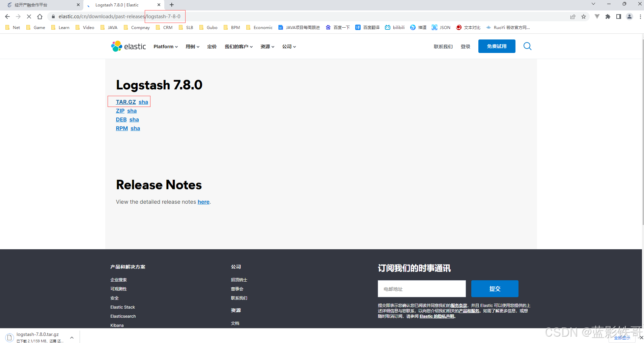This screenshot has height=343, width=644.
Task: Expand the 我们的客户 menu
Action: pyautogui.click(x=239, y=47)
